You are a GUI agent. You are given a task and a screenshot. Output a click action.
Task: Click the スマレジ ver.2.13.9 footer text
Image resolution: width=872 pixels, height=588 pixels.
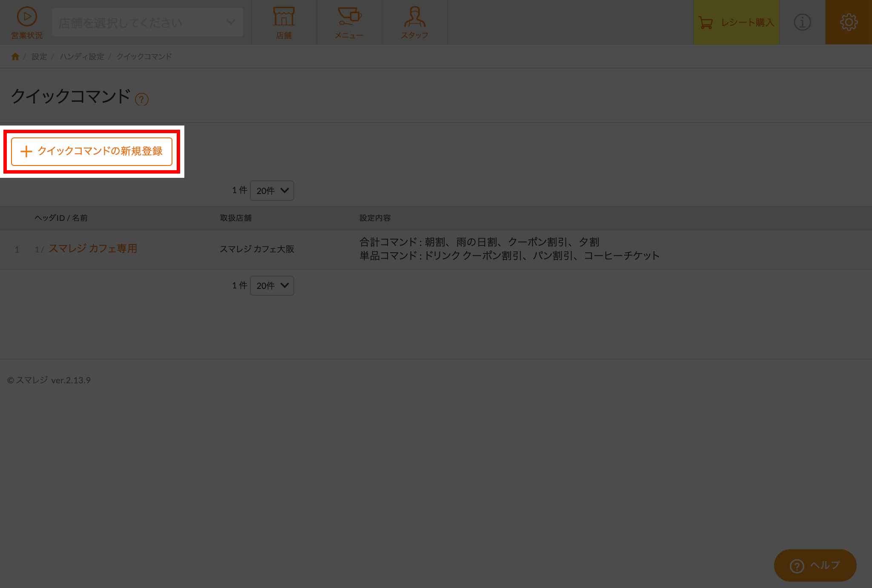click(49, 380)
